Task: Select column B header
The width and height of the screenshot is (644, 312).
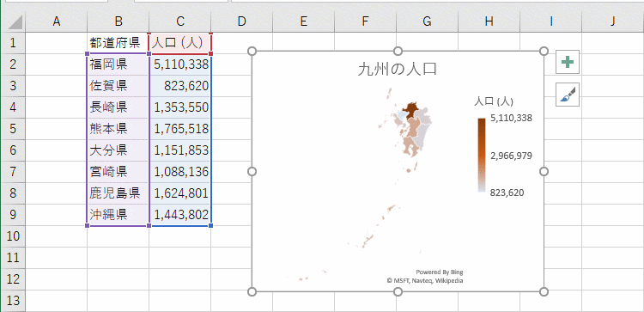Action: tap(118, 21)
